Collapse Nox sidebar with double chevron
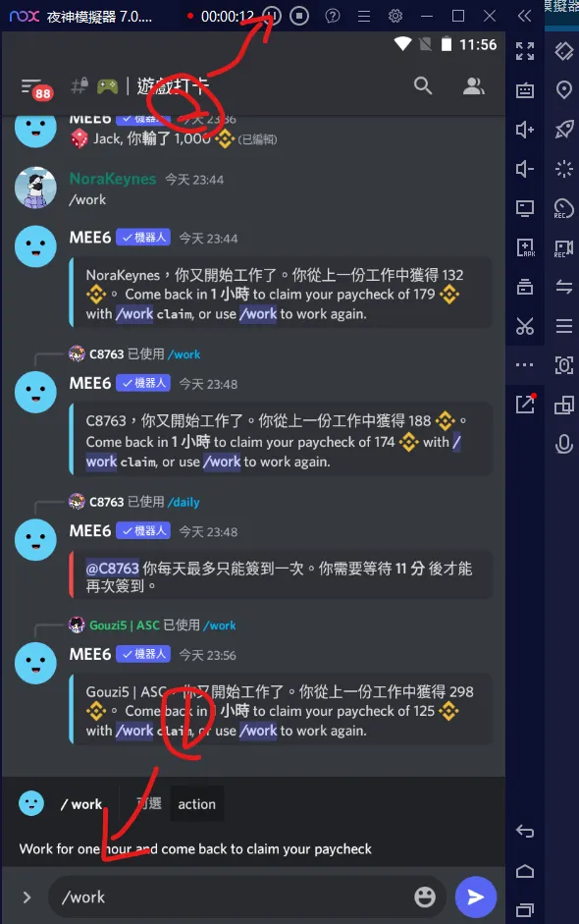This screenshot has height=924, width=579. click(524, 16)
